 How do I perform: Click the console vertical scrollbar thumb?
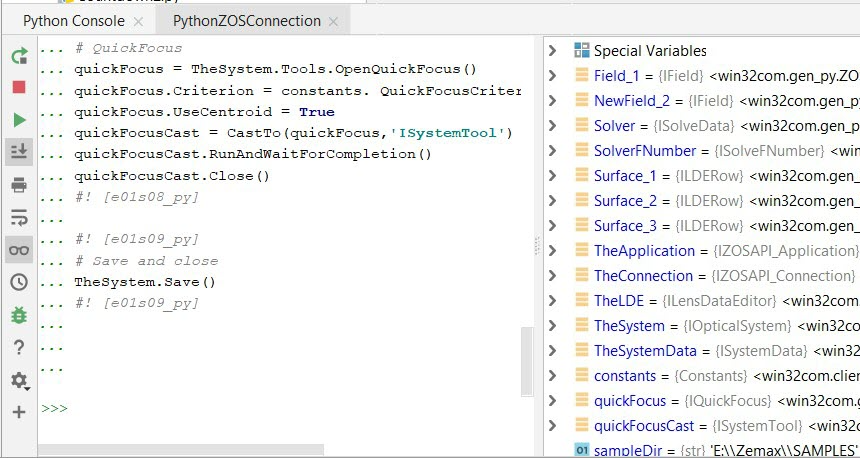[x=527, y=361]
